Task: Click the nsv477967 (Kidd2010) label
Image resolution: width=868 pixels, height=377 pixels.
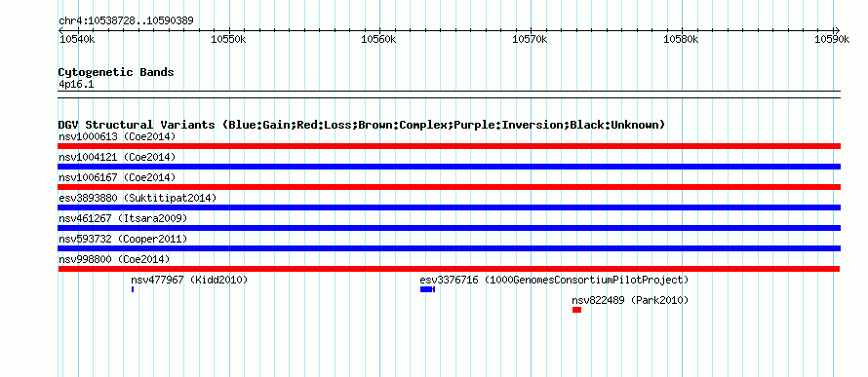Action: (x=189, y=280)
